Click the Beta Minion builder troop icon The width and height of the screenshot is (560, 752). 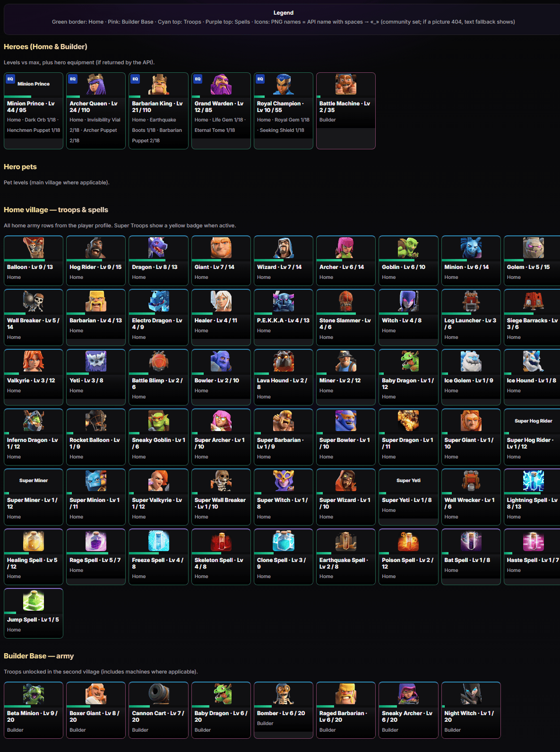click(34, 694)
